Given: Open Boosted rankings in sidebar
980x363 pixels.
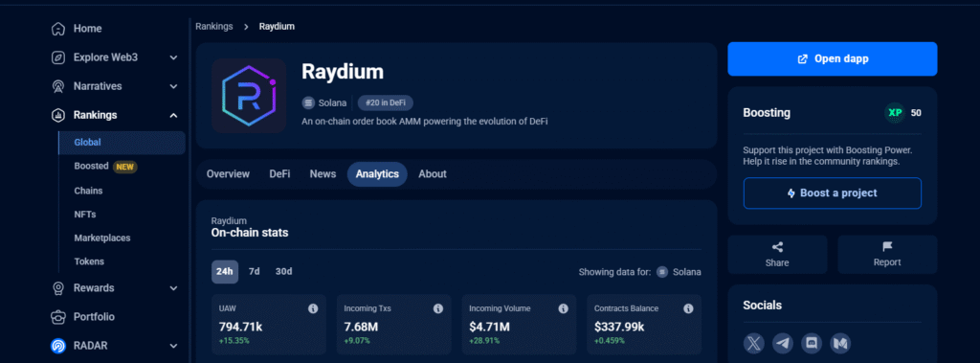Looking at the screenshot, I should [91, 167].
